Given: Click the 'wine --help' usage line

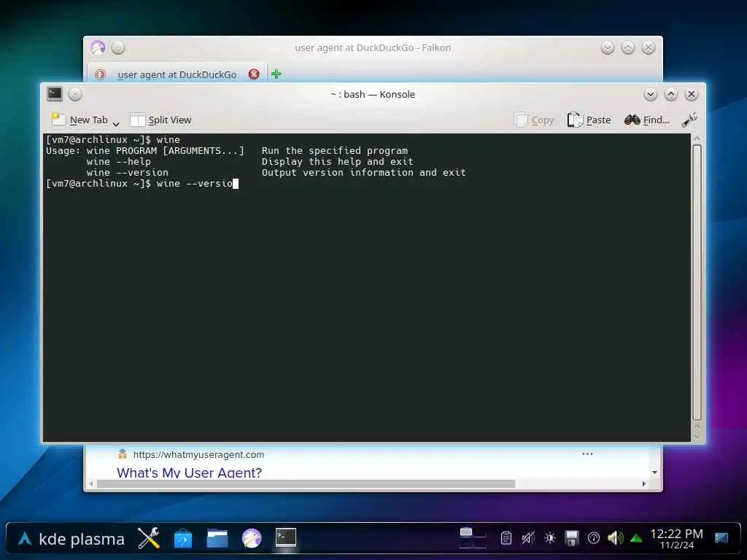Looking at the screenshot, I should [x=119, y=161].
